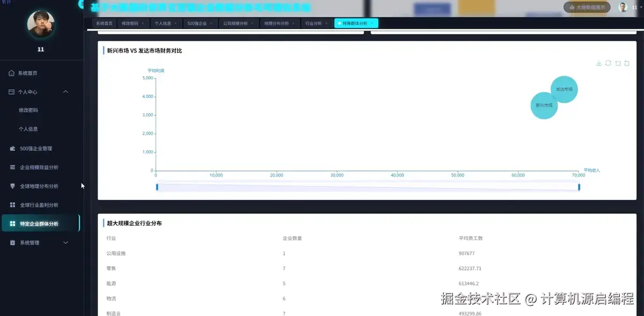Open the 公司规模分析 tab dropdown arrow
The height and width of the screenshot is (316, 644).
[252, 24]
